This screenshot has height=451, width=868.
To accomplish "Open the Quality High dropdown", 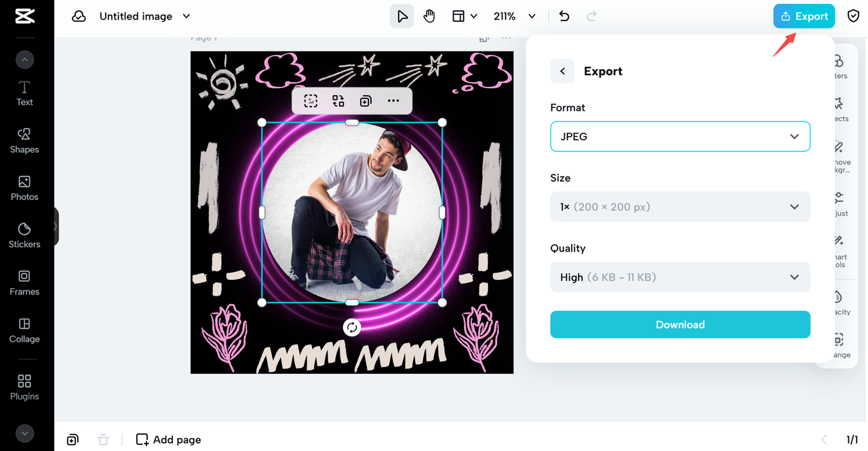I will point(680,277).
